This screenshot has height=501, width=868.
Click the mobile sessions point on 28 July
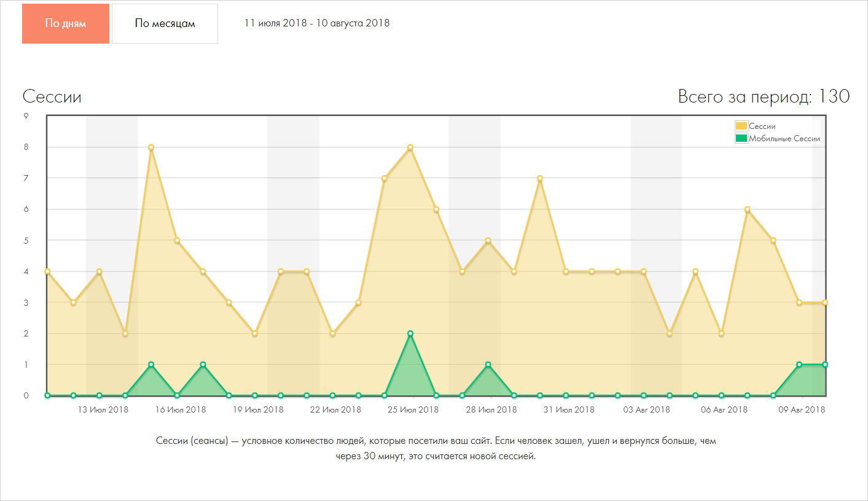click(x=488, y=365)
